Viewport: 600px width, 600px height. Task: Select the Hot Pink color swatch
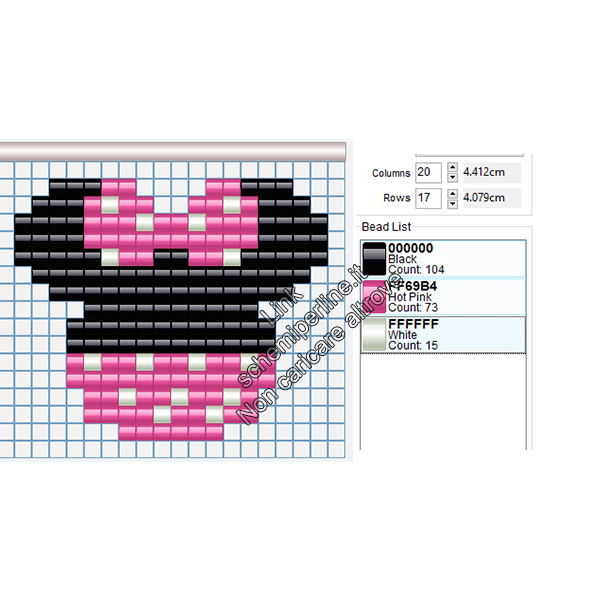[374, 297]
